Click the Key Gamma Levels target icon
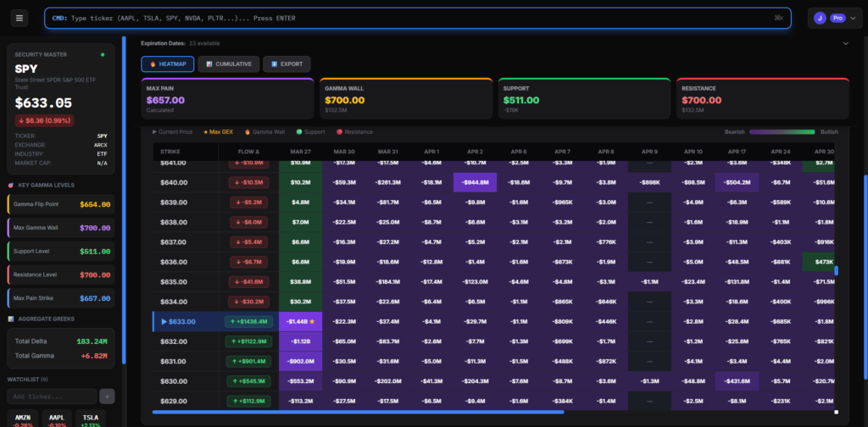This screenshot has width=868, height=427. tap(10, 185)
